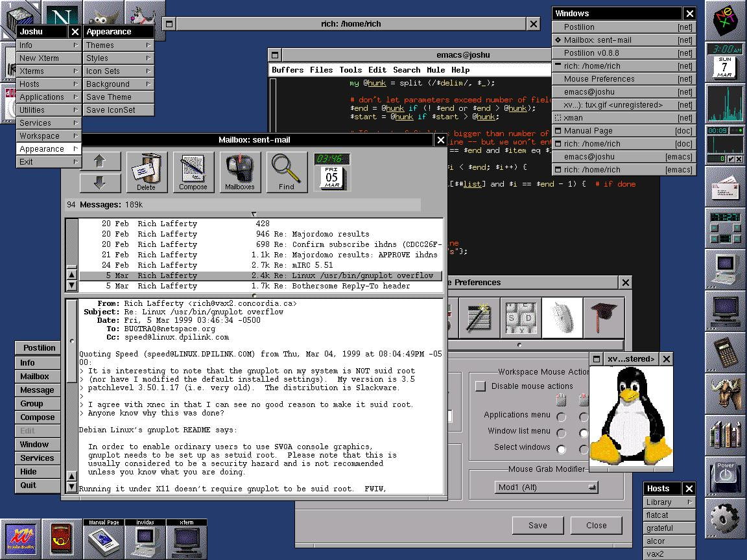Click the magic wand icon in Preferences toolbar
The height and width of the screenshot is (560, 747).
479,318
